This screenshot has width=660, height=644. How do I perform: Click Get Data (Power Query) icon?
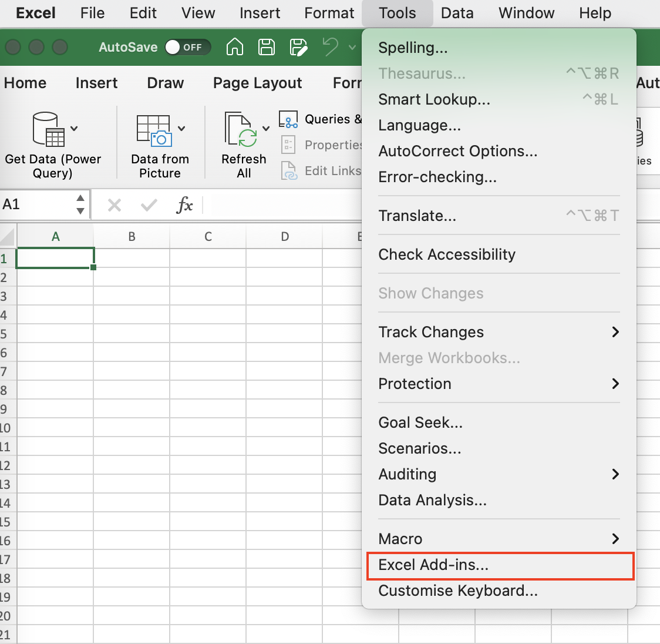click(x=48, y=129)
